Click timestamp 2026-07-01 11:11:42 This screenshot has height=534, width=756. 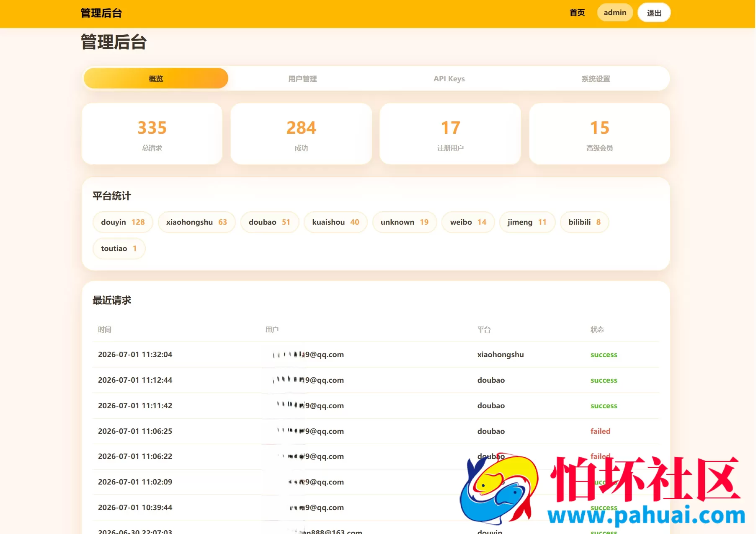click(x=135, y=406)
